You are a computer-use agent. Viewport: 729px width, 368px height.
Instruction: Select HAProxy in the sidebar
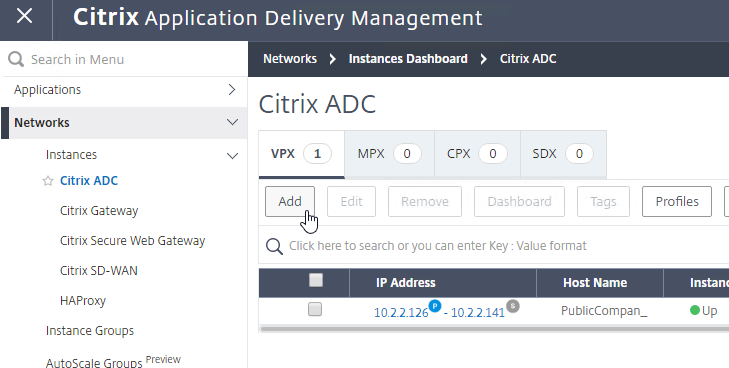(83, 301)
